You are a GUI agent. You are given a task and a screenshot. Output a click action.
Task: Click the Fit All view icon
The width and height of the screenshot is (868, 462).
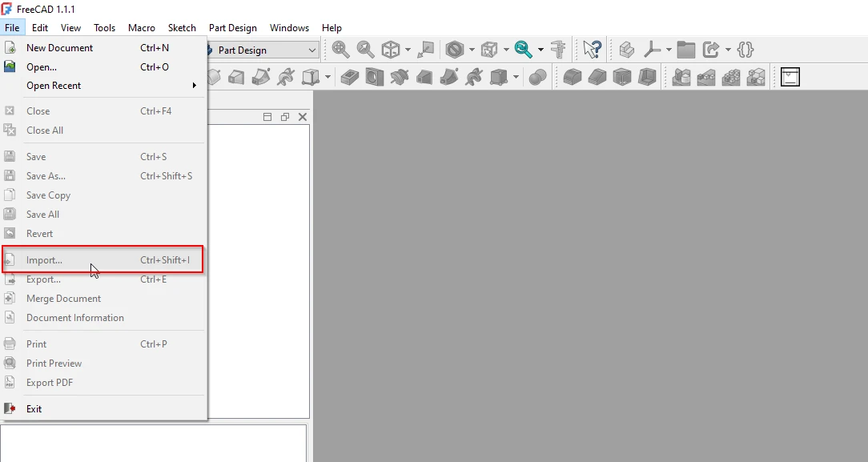pos(340,50)
